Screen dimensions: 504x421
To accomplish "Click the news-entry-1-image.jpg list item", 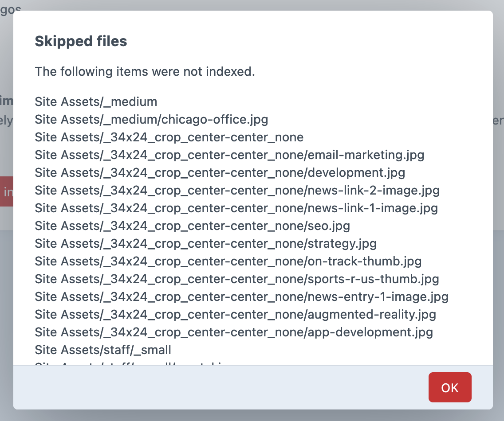I will pos(241,296).
